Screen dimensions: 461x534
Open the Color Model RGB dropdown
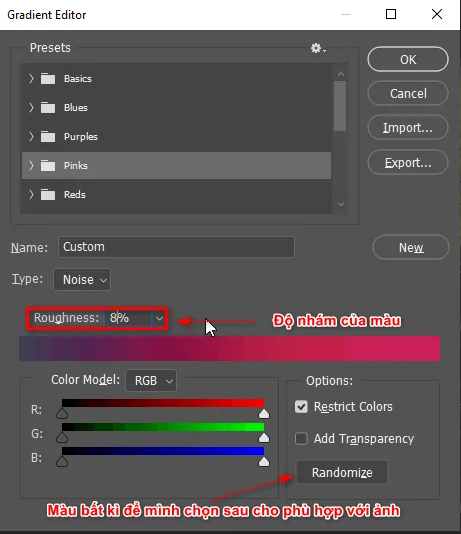[151, 380]
